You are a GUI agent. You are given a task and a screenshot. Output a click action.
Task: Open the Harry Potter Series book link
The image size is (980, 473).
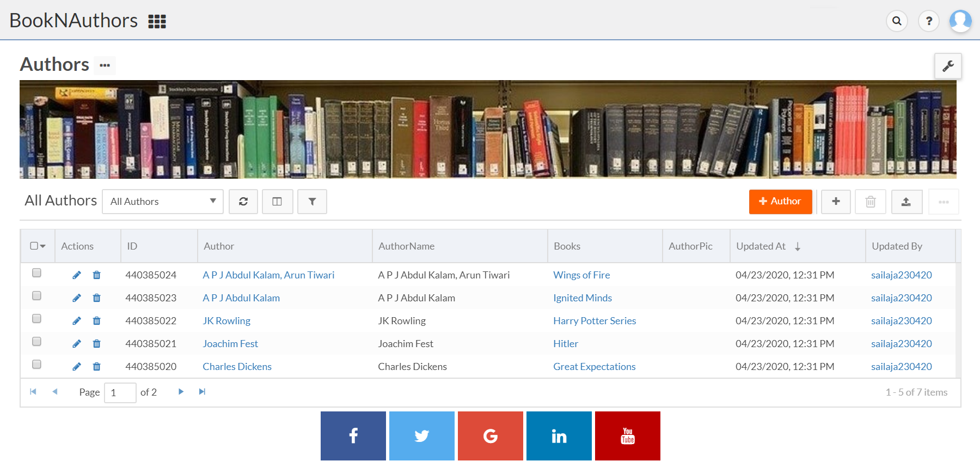click(x=595, y=321)
